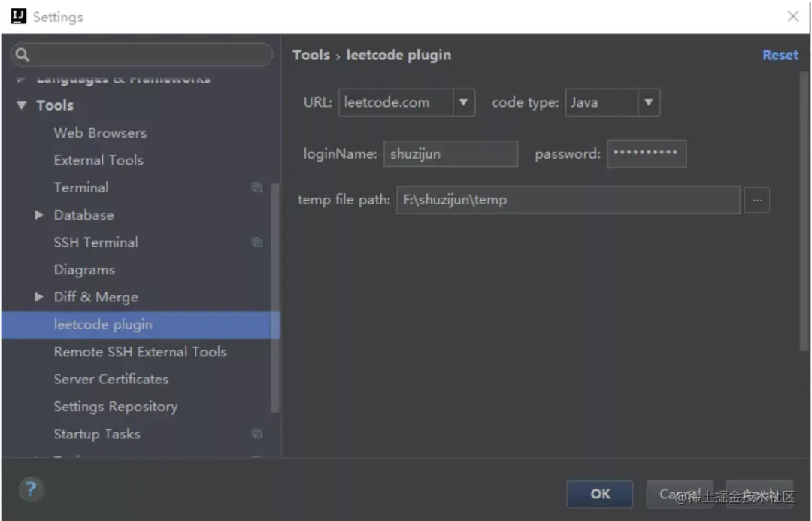Image resolution: width=812 pixels, height=521 pixels.
Task: Collapse the Tools tree section
Action: 21,105
